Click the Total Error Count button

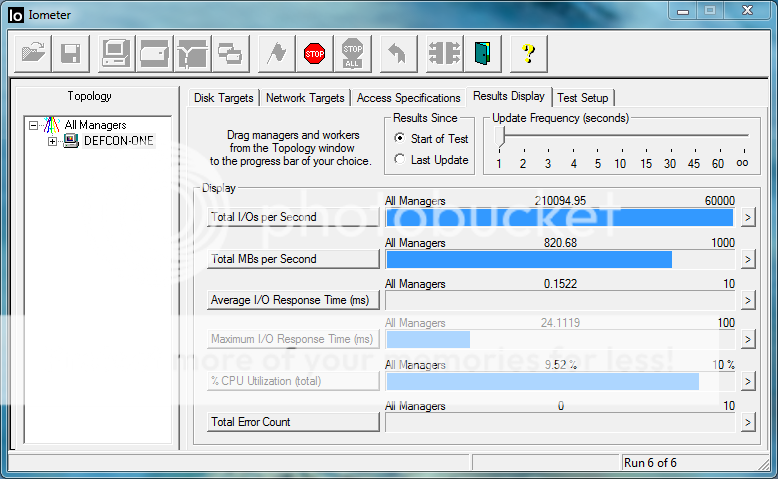[x=293, y=422]
